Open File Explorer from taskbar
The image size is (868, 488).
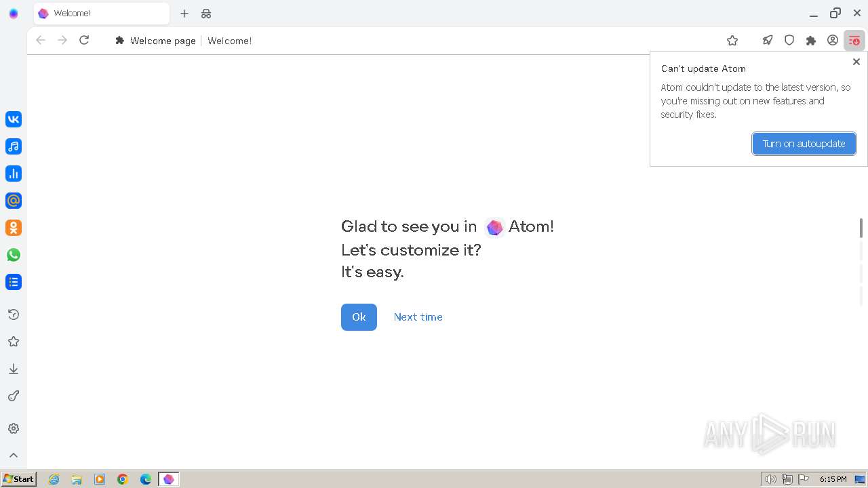coord(77,479)
